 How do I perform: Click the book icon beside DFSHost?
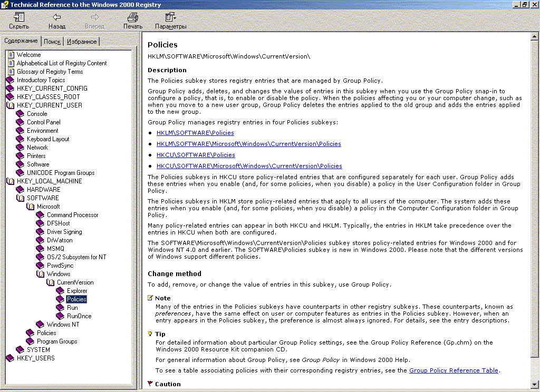(x=40, y=223)
